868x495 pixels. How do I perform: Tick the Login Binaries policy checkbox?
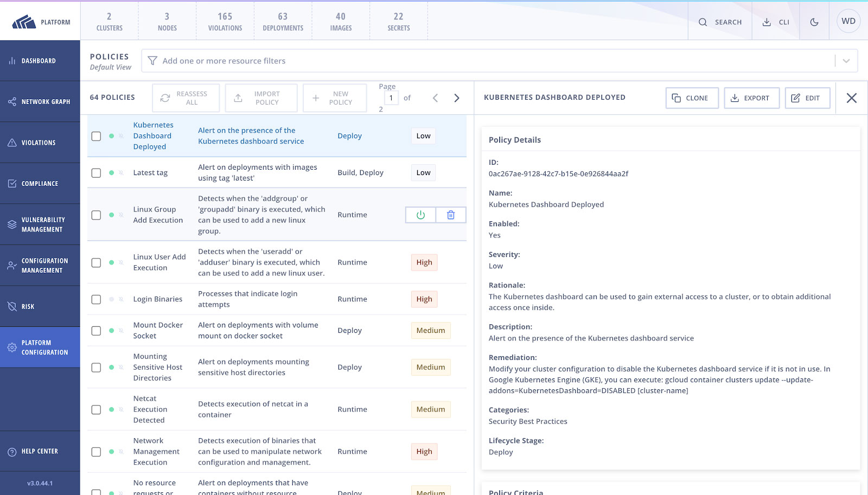click(96, 299)
